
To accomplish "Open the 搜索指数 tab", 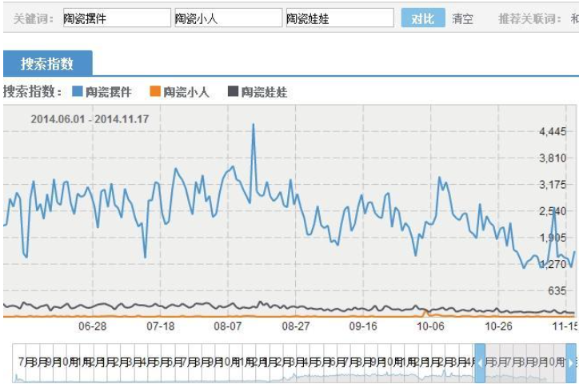I will point(47,64).
